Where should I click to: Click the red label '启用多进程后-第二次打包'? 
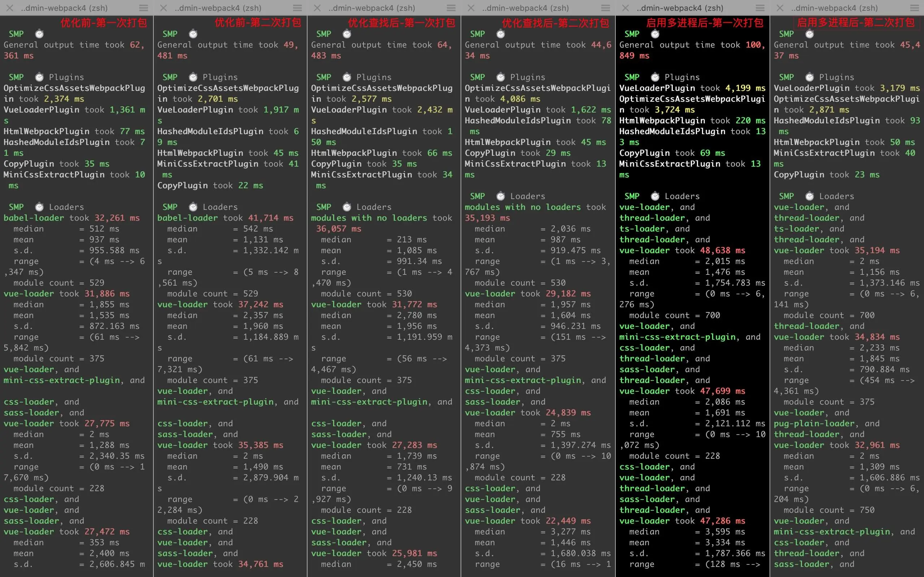pyautogui.click(x=856, y=23)
